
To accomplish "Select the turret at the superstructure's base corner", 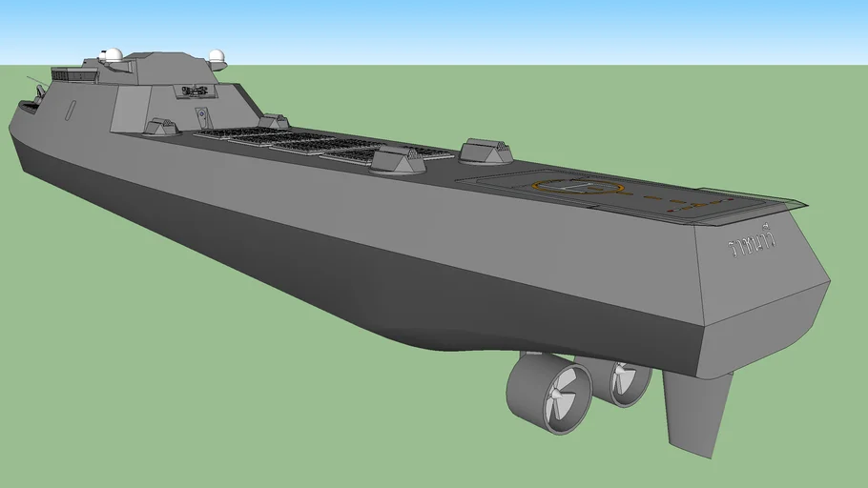I will click(x=160, y=128).
